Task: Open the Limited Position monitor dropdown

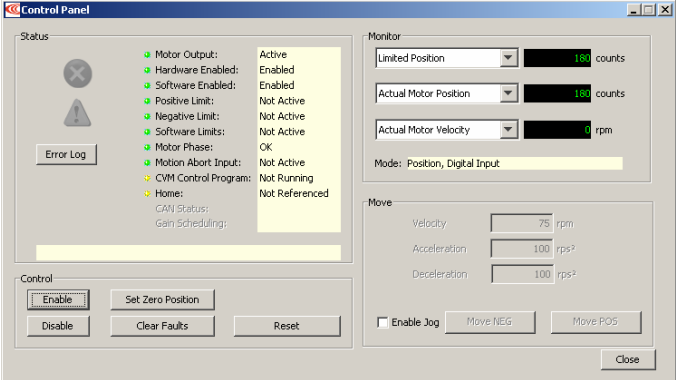Action: coord(509,58)
